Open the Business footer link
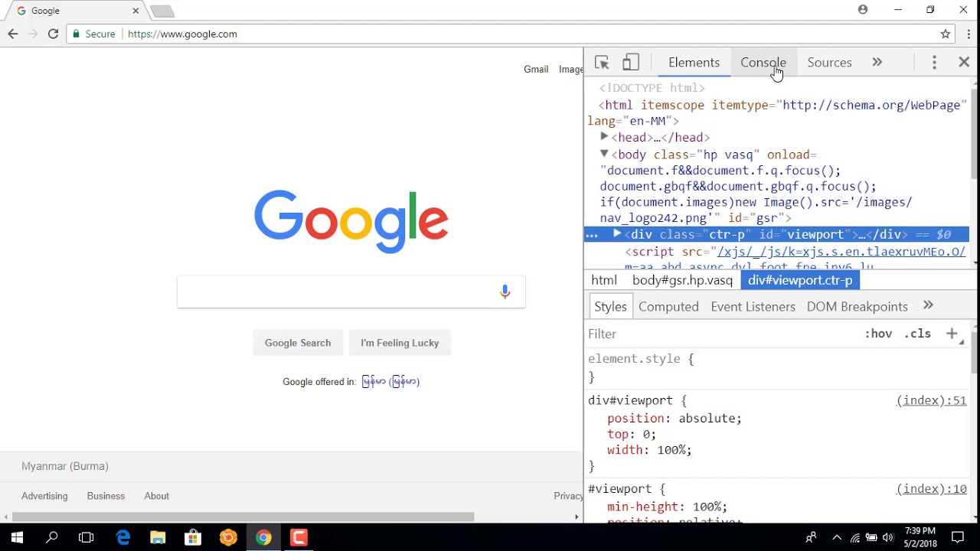Image resolution: width=980 pixels, height=551 pixels. [x=106, y=496]
